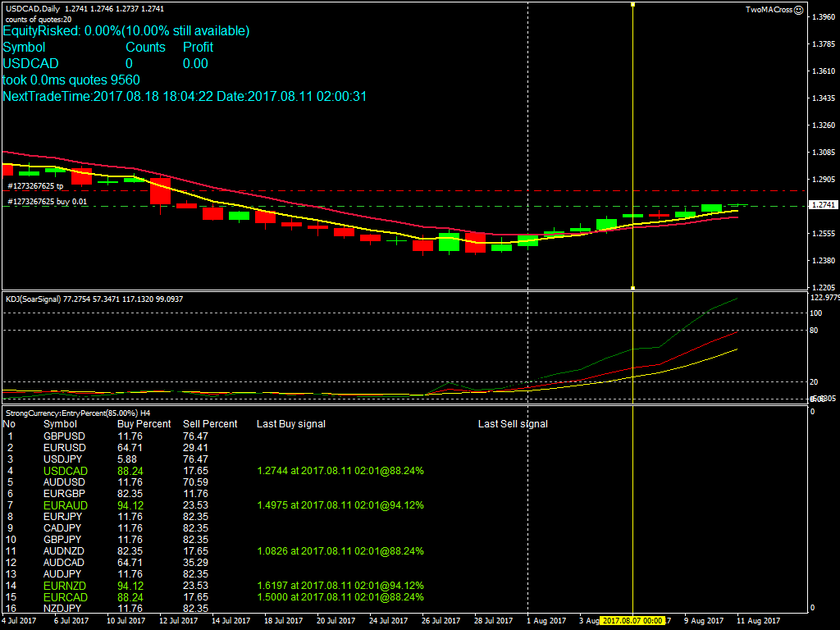The height and width of the screenshot is (630, 840).
Task: Select the #1273267625 buy 0.01 order label
Action: click(47, 202)
